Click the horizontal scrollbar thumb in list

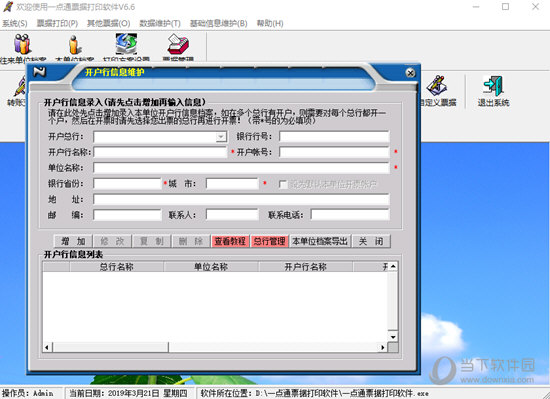point(110,347)
